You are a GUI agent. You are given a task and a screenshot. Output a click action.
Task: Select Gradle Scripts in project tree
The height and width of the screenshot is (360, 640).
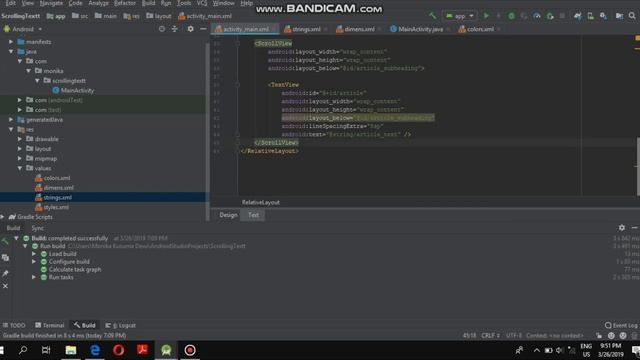(31, 217)
